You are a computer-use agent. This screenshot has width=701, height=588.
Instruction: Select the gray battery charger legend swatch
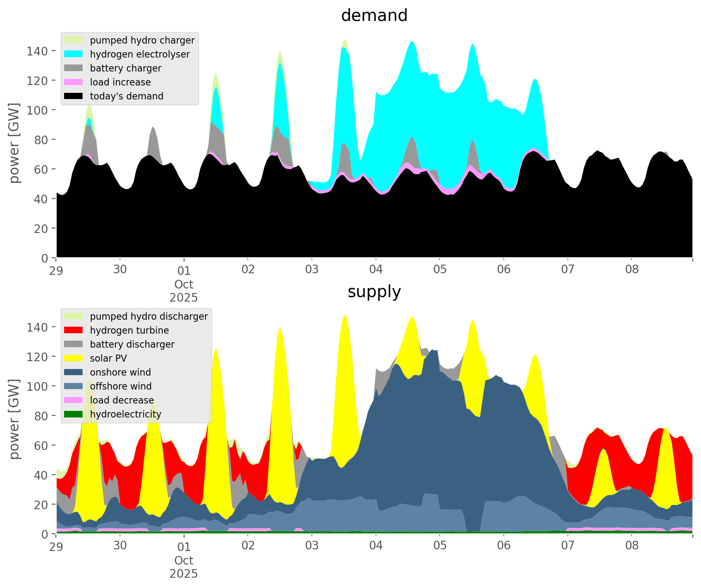[74, 68]
